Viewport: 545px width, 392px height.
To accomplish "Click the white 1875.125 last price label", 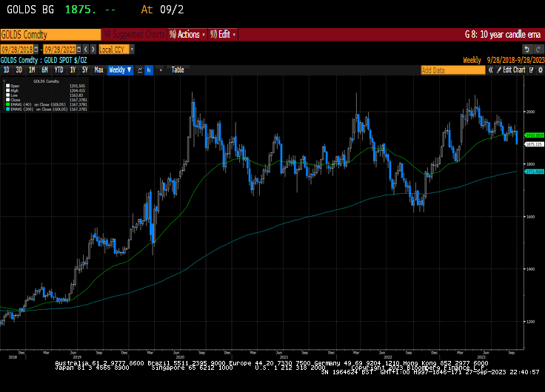I will pyautogui.click(x=534, y=144).
